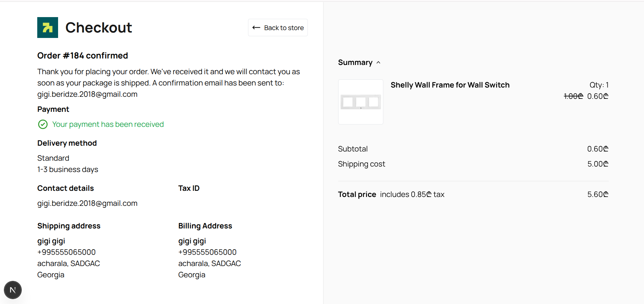The image size is (644, 304).
Task: Open the Next.js dev tools badge
Action: [13, 290]
